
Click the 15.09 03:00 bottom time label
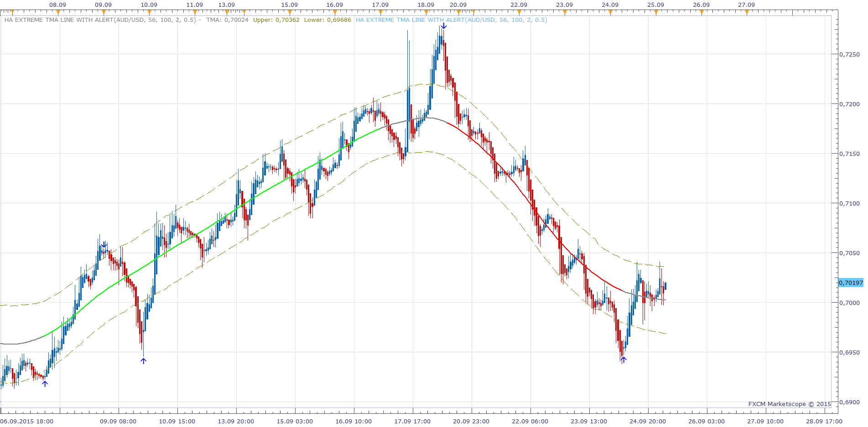295,422
